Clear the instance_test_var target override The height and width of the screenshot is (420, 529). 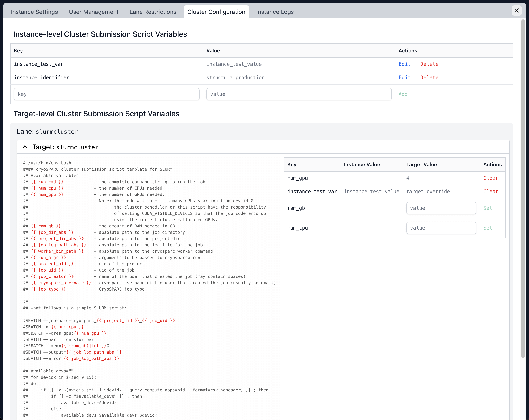click(x=491, y=192)
